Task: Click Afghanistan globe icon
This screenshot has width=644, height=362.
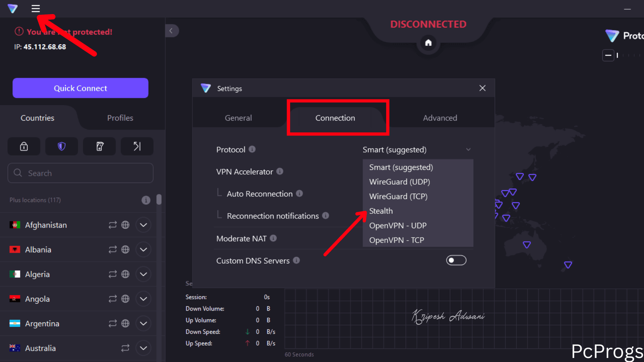Action: point(126,225)
